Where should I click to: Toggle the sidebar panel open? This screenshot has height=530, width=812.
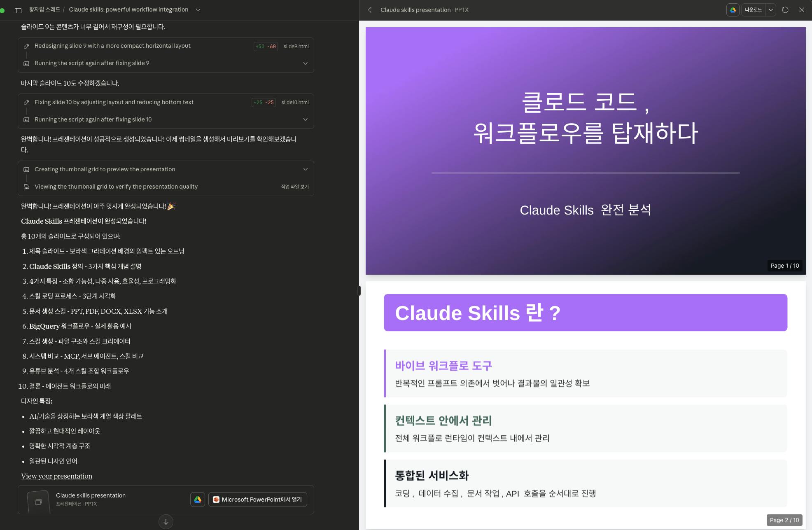[x=18, y=9]
